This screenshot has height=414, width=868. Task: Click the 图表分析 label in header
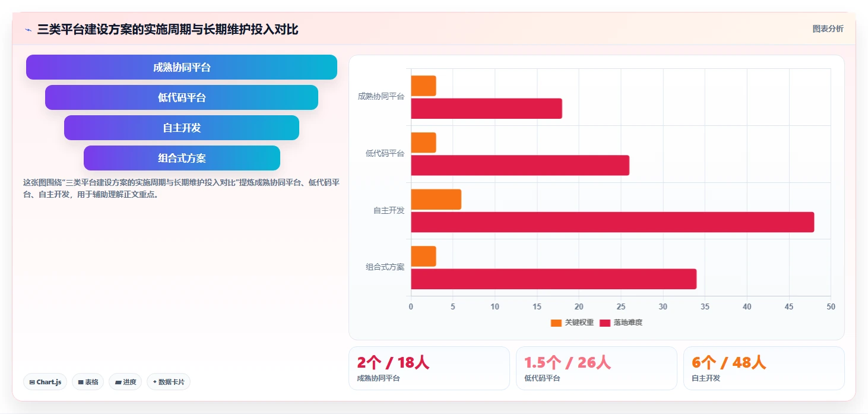coord(828,29)
